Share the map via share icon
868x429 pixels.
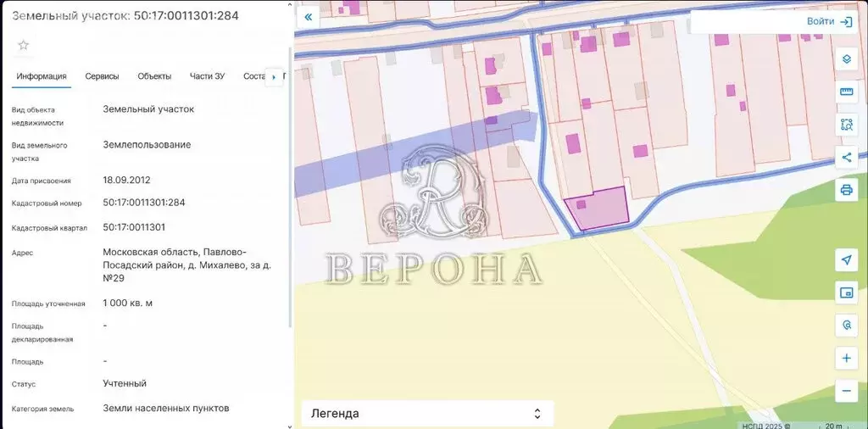pos(847,157)
